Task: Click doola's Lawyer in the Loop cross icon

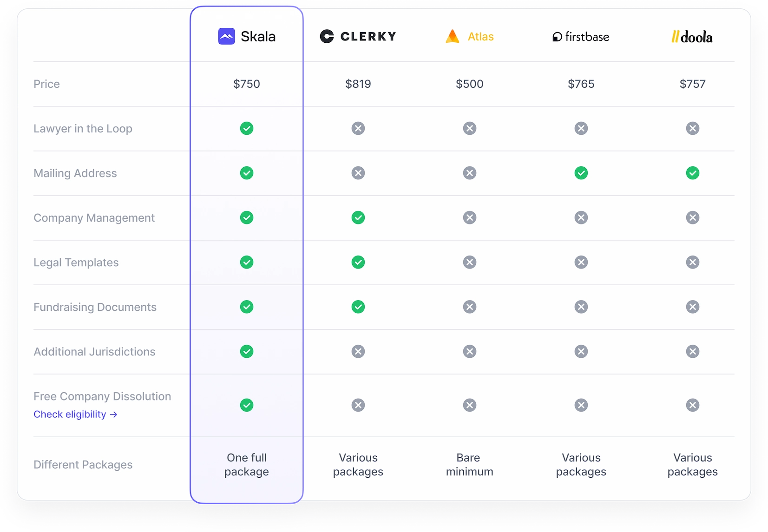Action: (x=693, y=128)
